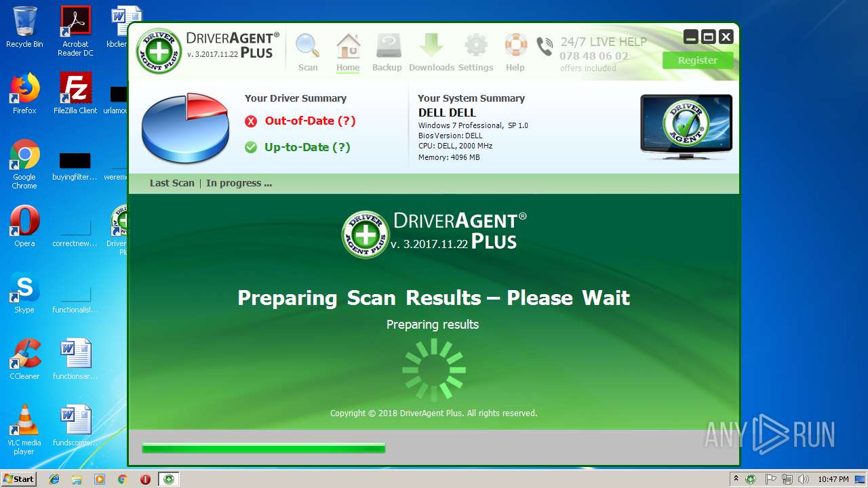Open Internet Explorer from the taskbar

(54, 479)
